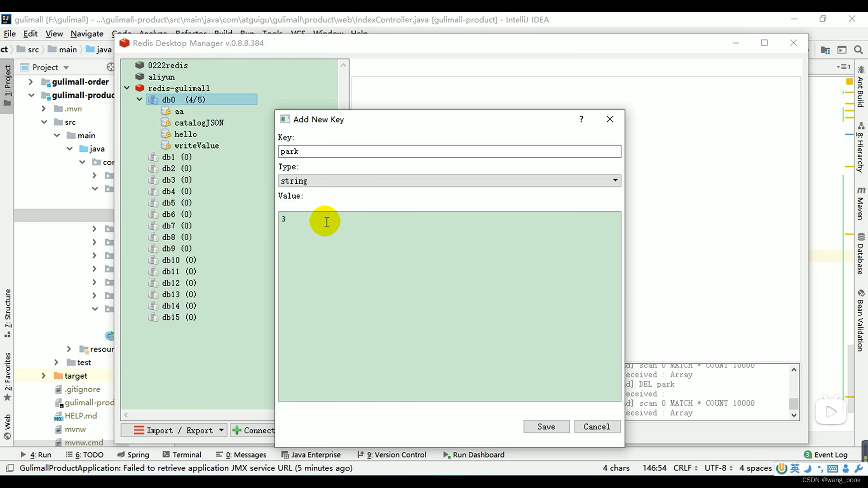Open the Hierarchy tool window
868x488 pixels.
[x=860, y=147]
